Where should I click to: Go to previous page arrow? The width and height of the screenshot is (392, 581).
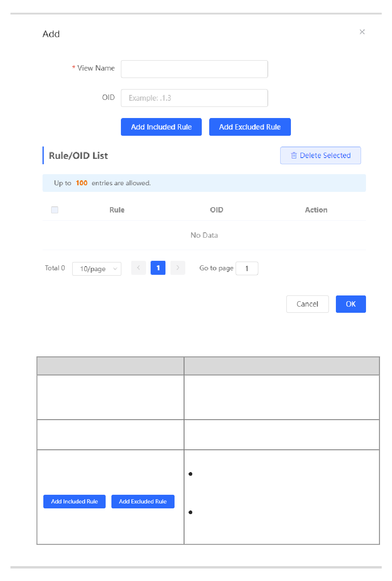(x=138, y=268)
